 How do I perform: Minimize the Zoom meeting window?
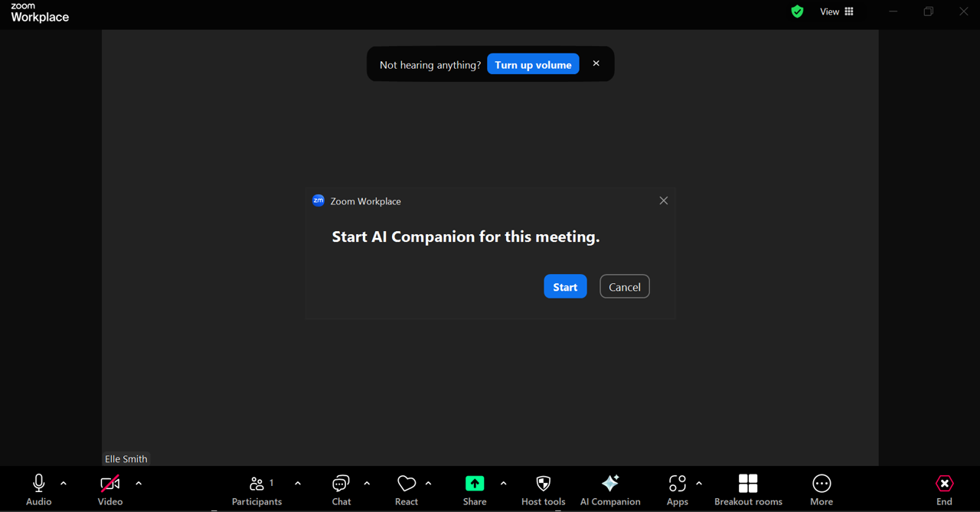893,11
